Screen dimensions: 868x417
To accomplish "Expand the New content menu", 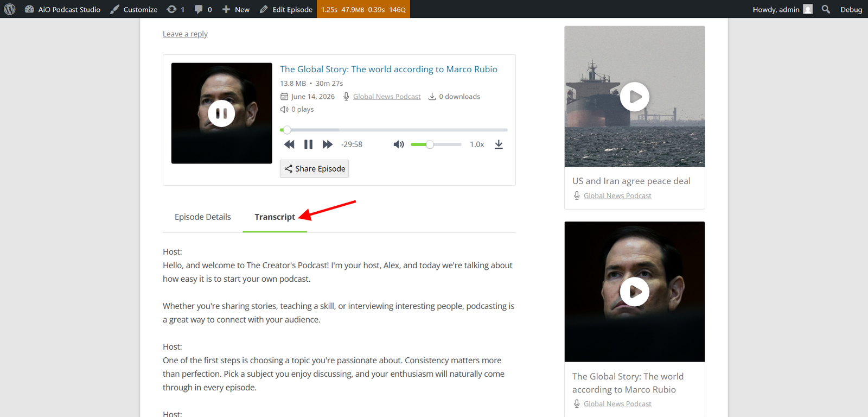I will pos(235,9).
